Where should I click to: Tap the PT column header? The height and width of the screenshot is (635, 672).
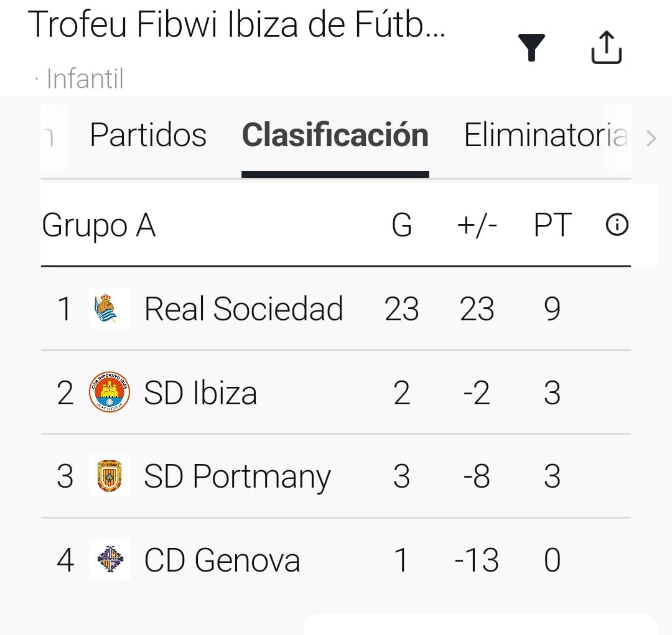[x=553, y=225]
